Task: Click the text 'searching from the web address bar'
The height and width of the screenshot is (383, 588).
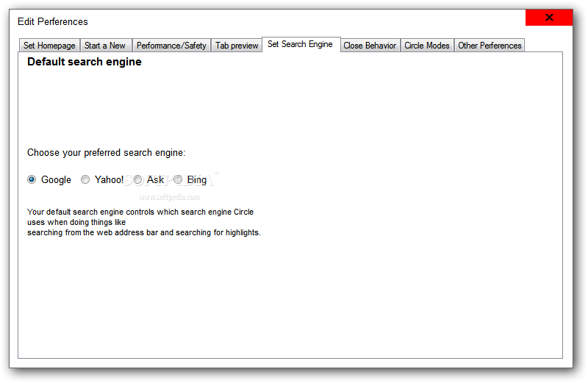Action: point(93,232)
